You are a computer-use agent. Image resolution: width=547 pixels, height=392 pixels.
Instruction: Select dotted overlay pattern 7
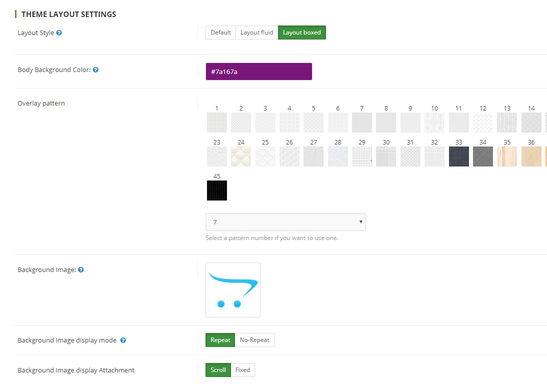tap(362, 122)
